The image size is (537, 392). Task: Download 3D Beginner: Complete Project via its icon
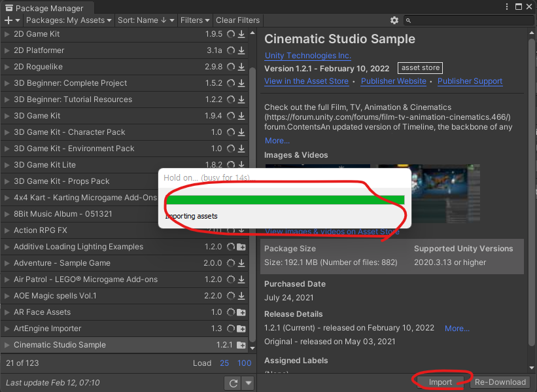241,83
